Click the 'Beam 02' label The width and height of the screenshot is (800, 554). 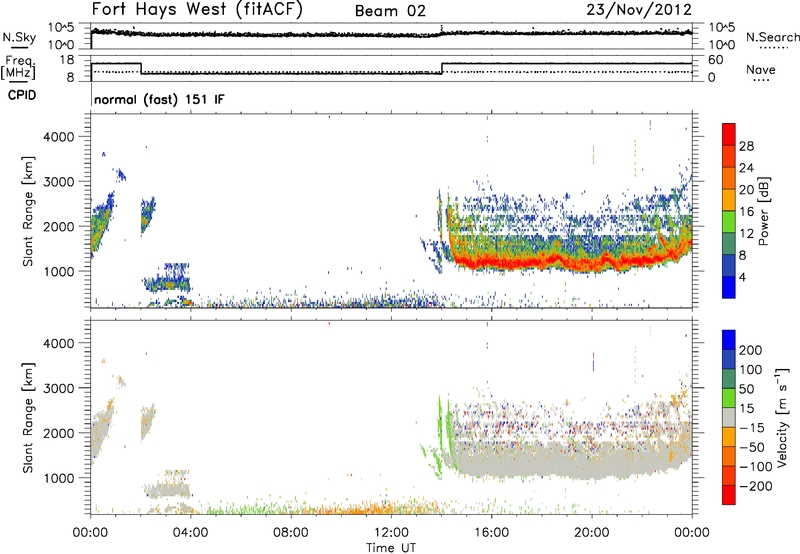click(x=390, y=11)
